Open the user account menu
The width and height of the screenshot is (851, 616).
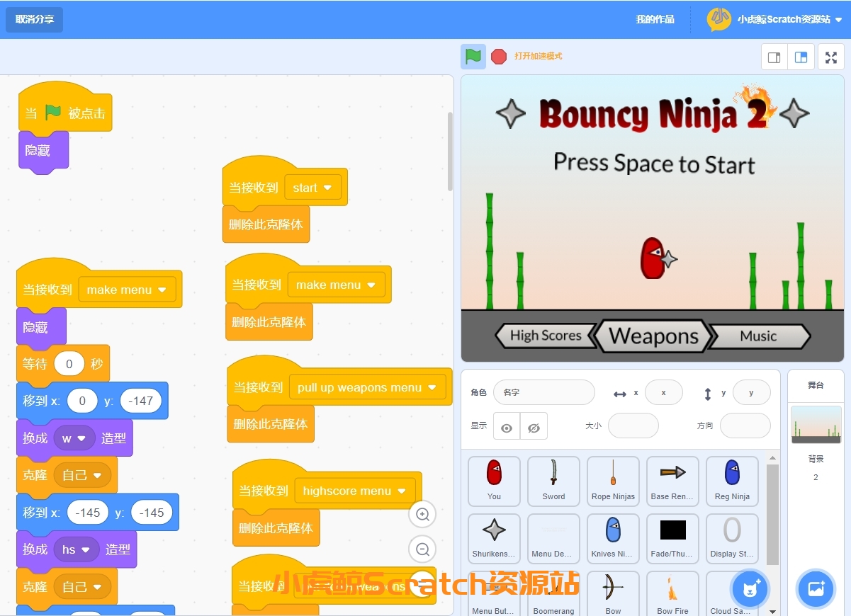pos(774,19)
